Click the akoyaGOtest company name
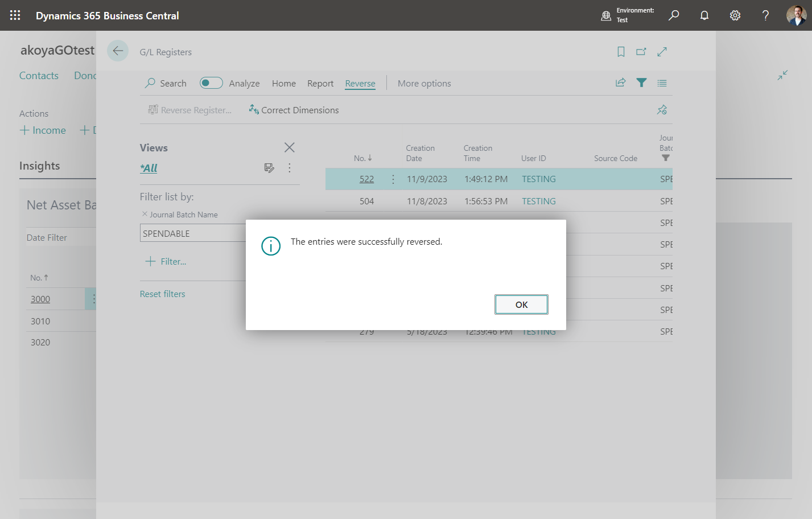Viewport: 812px width, 519px height. coord(57,50)
